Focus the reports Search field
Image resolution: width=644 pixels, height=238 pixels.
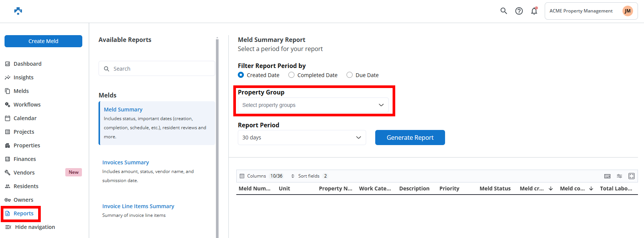(x=157, y=69)
